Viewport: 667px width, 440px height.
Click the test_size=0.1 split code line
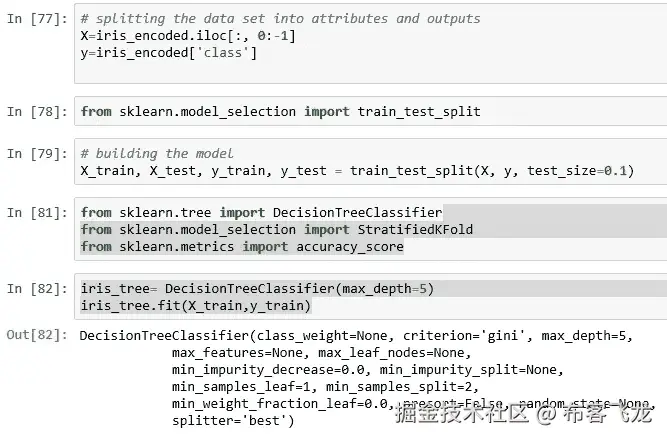click(x=356, y=171)
